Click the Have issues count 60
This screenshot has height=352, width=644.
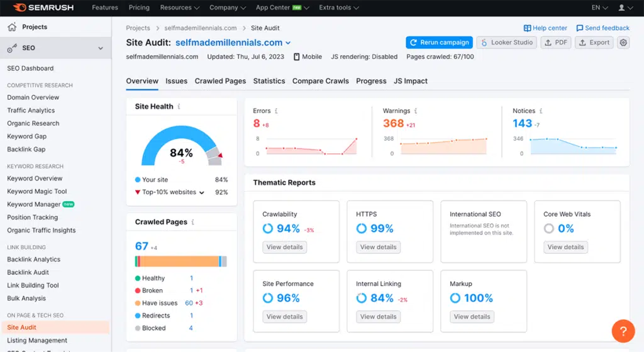[x=189, y=303]
